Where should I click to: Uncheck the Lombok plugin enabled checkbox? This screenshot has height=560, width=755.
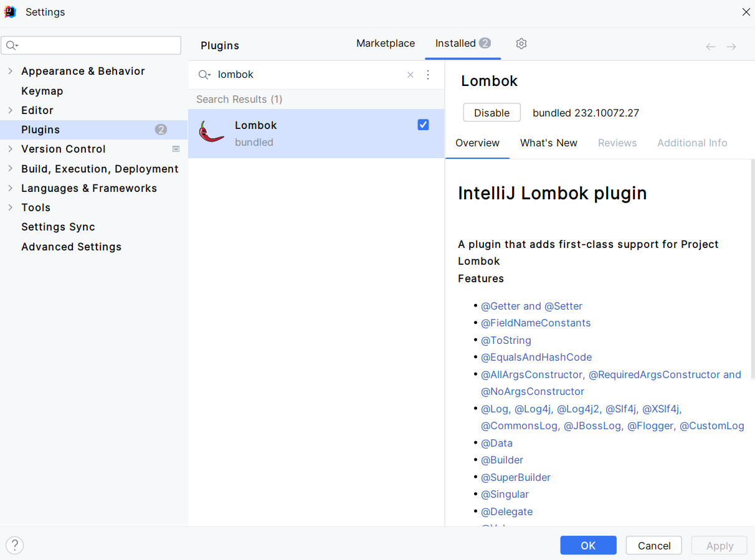click(x=424, y=125)
